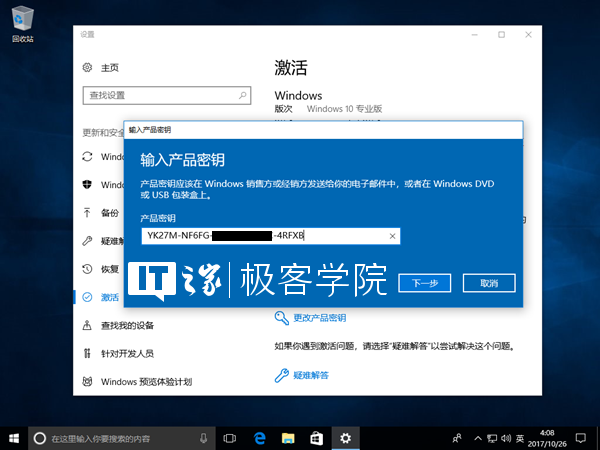The image size is (600, 450).
Task: Switch input language via the 英 indicator
Action: pos(520,439)
